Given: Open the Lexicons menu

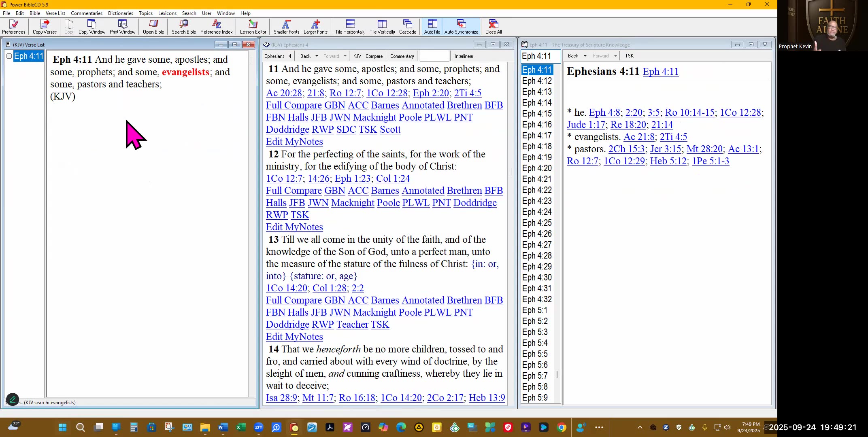Looking at the screenshot, I should [167, 13].
